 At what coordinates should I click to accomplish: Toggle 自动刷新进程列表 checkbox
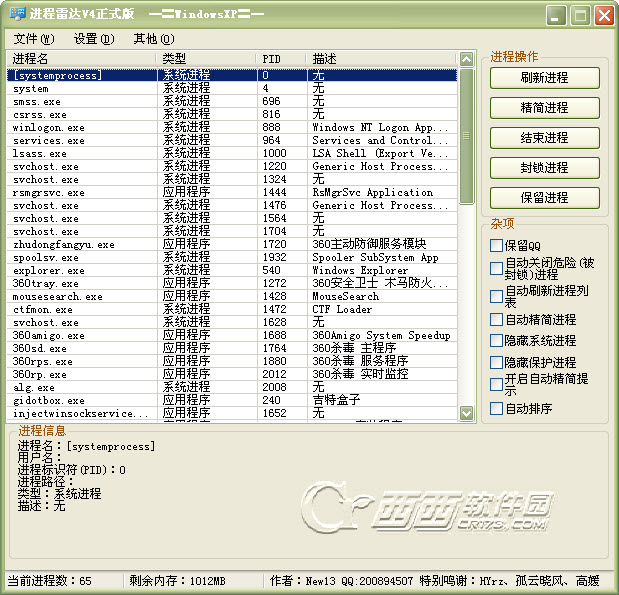pyautogui.click(x=496, y=296)
